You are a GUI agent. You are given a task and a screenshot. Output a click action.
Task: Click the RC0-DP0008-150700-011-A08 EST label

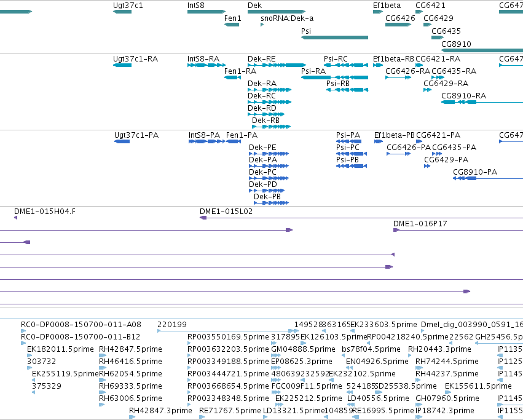click(x=81, y=325)
